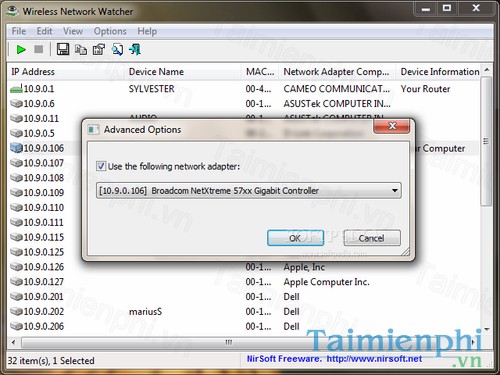Select the row with IP 10.9.0.127
This screenshot has height=375, width=500.
[244, 282]
